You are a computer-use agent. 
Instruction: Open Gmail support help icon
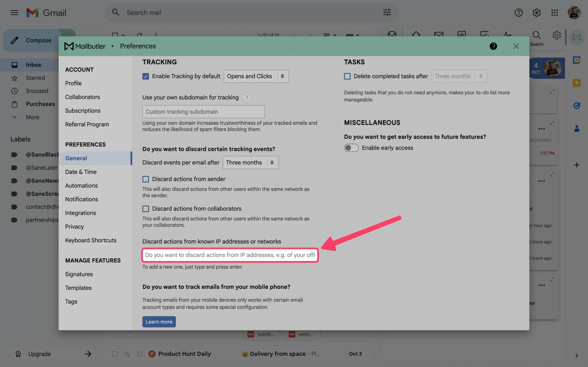519,13
